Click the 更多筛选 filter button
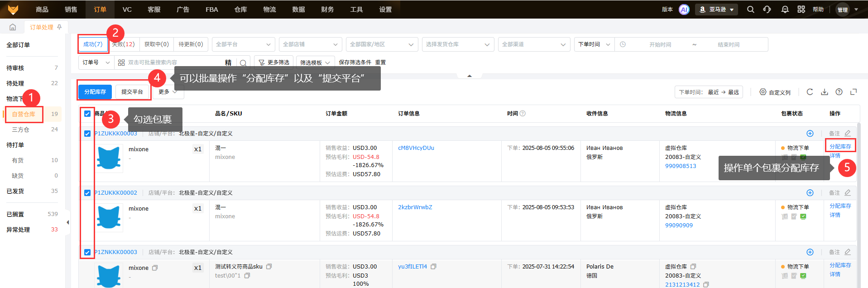Viewport: 868px width, 288px height. tap(274, 62)
